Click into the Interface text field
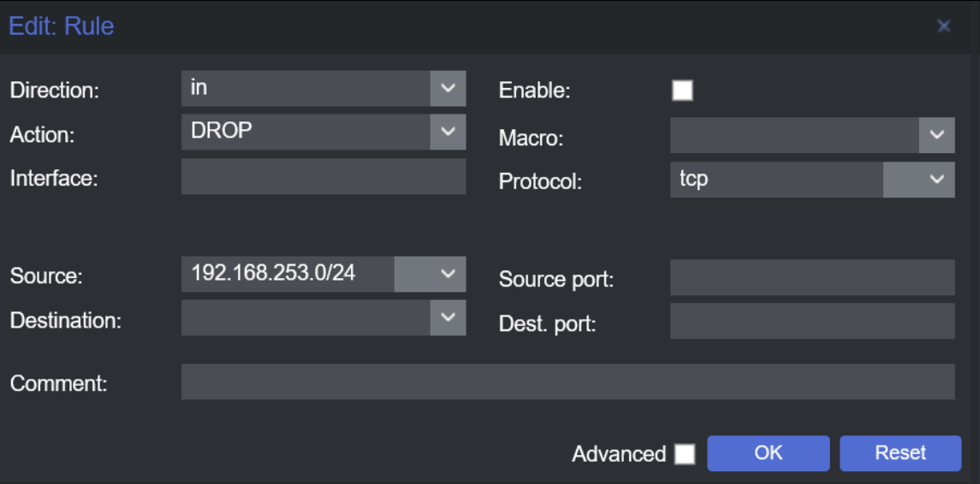980x484 pixels. [x=324, y=176]
